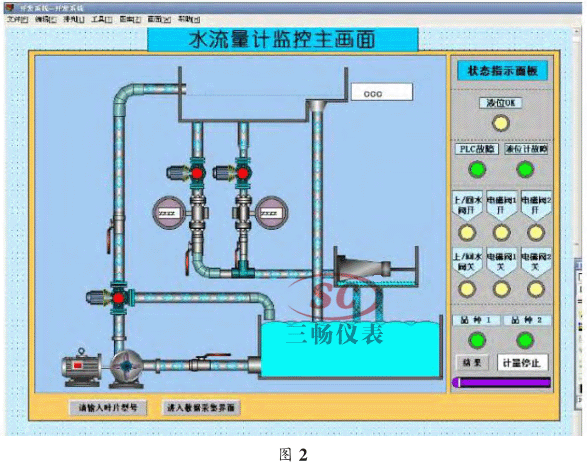Select the right round flow meter gauge
587x465 pixels.
271,213
